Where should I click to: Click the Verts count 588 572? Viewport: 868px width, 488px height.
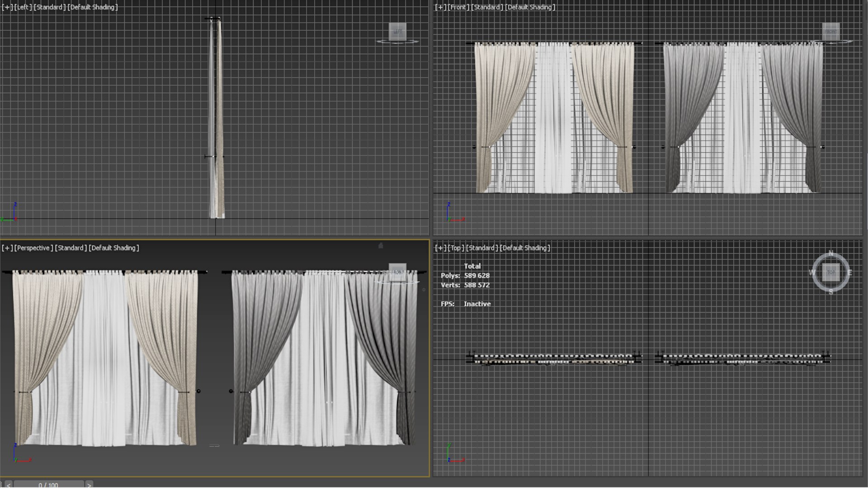click(476, 285)
